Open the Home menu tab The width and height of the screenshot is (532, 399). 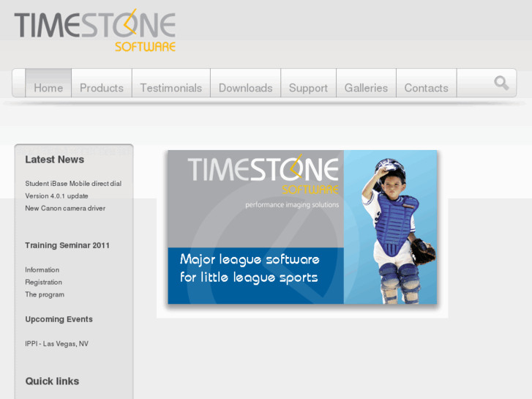[x=48, y=83]
